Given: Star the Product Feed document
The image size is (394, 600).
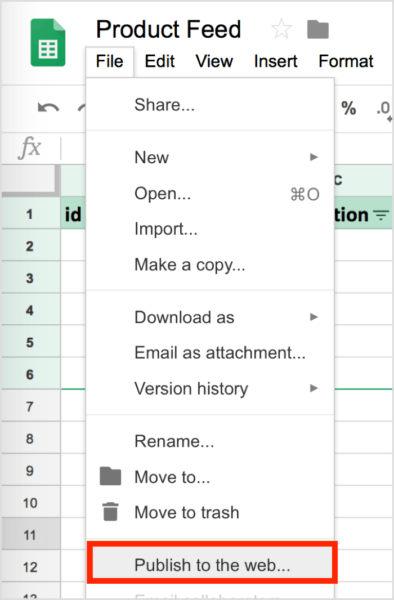Looking at the screenshot, I should (282, 29).
